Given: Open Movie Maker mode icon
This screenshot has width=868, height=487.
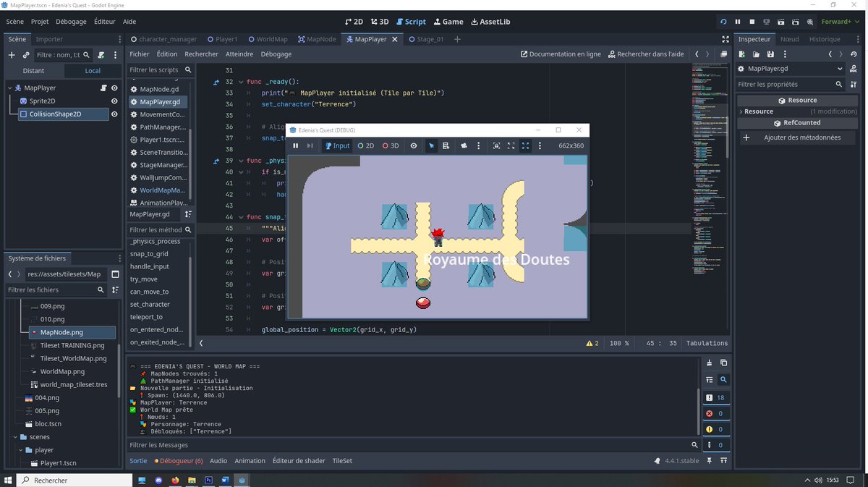Looking at the screenshot, I should pos(810,22).
